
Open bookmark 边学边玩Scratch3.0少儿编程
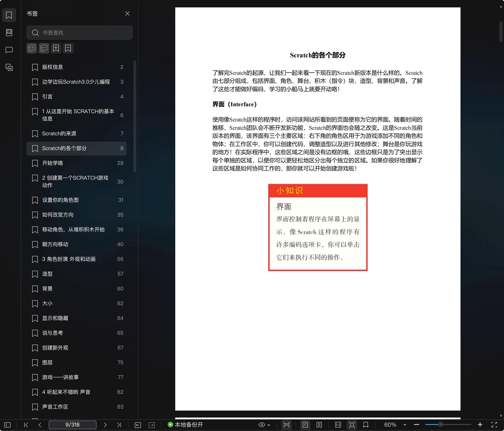(x=76, y=82)
